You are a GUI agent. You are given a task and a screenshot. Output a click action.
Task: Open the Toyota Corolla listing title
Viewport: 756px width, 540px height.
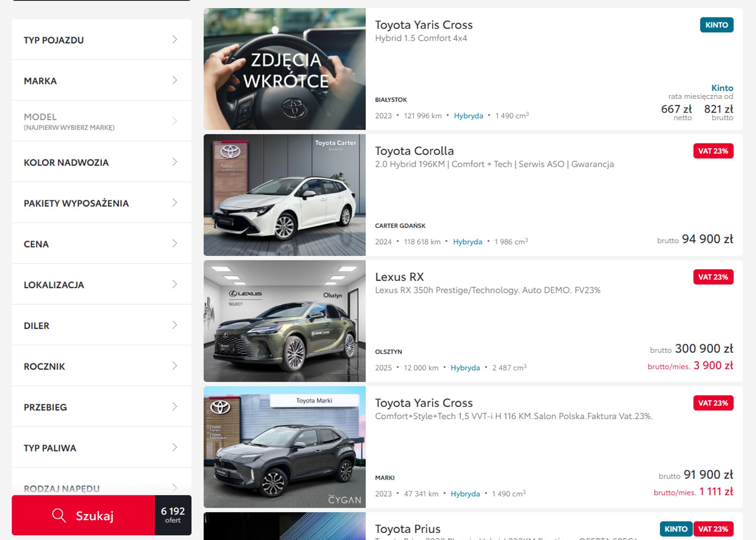pyautogui.click(x=415, y=151)
